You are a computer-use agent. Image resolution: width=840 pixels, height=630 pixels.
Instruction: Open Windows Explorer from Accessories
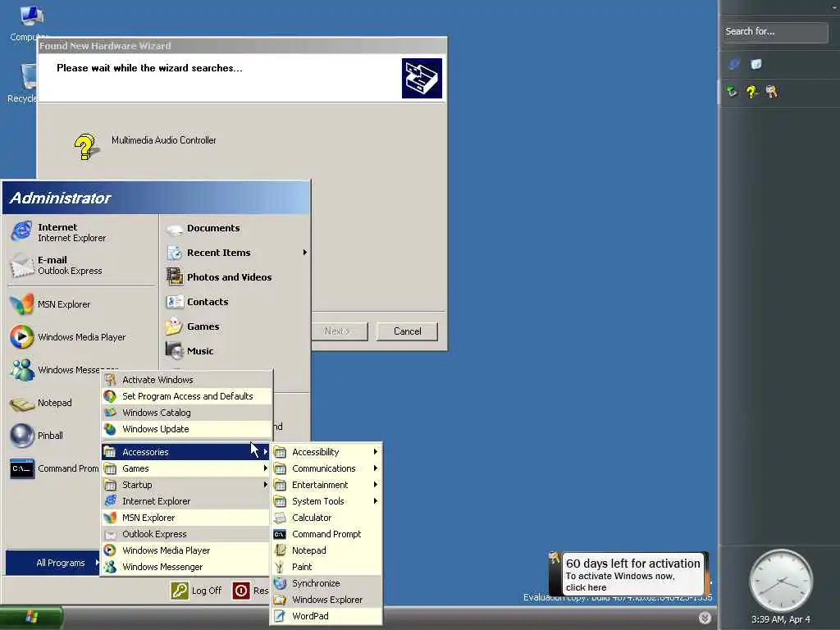(326, 600)
